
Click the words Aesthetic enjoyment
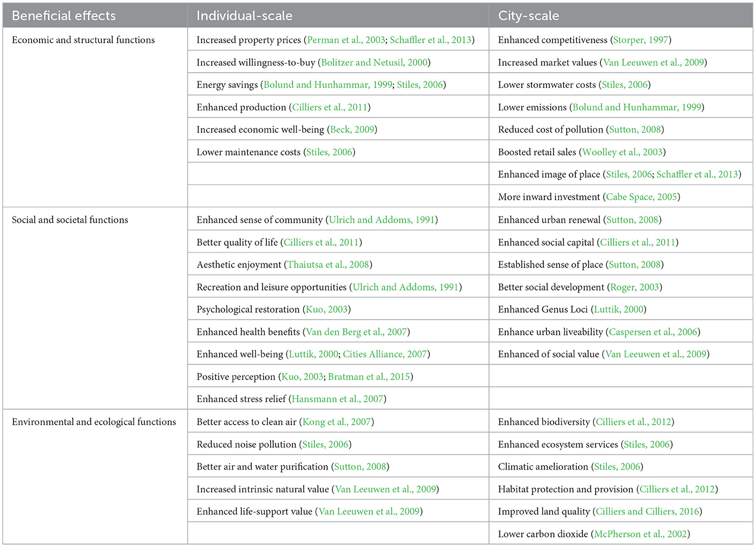tap(239, 265)
